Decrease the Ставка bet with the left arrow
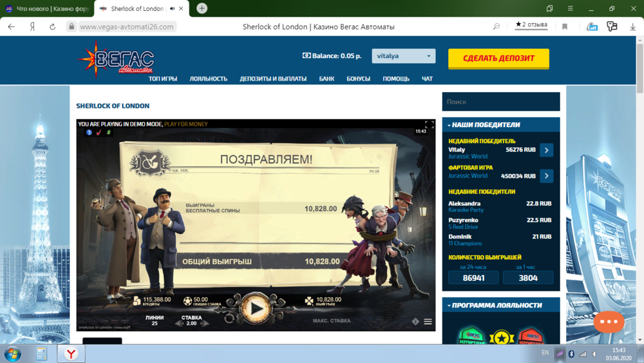 [x=180, y=324]
